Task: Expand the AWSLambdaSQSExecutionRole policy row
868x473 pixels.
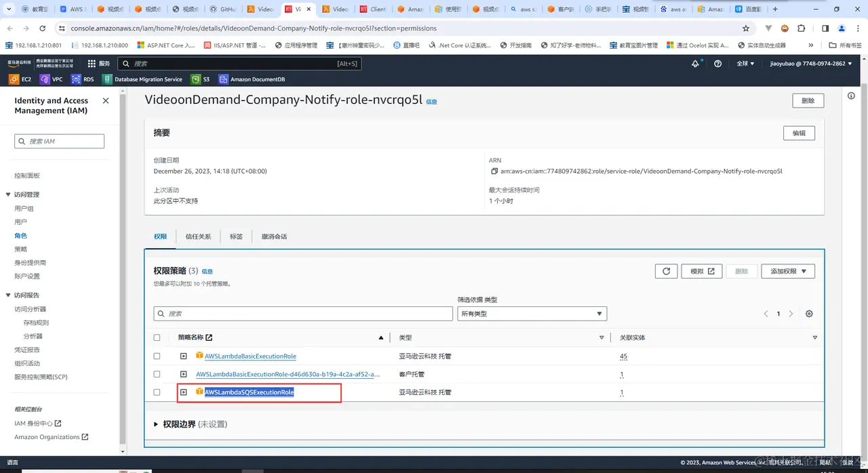Action: (183, 392)
